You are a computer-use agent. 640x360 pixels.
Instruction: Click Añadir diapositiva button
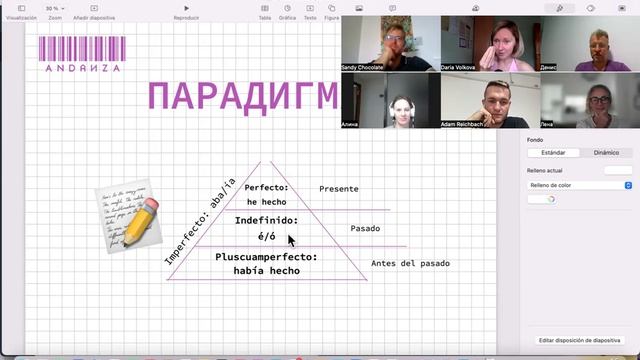(x=94, y=12)
